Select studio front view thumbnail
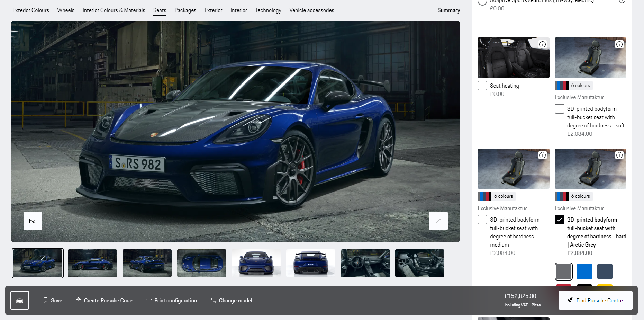 click(256, 263)
